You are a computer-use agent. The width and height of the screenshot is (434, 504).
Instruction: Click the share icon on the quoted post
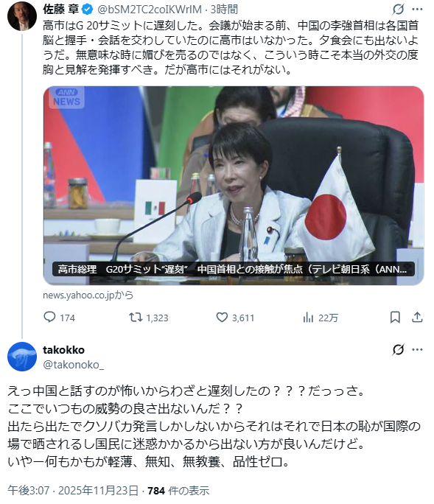click(x=417, y=318)
